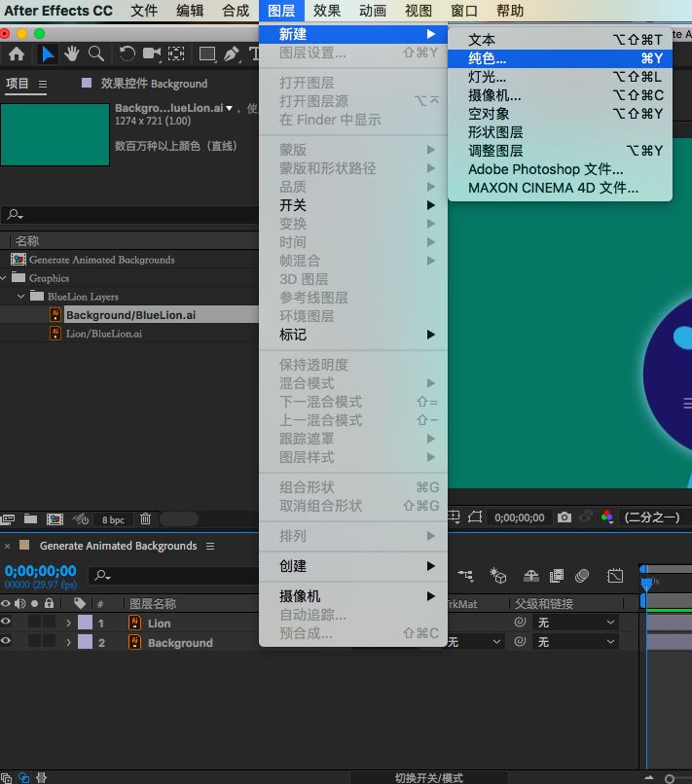Click the Lion layer's label color swatch
Screen dimensions: 692x784
85,623
